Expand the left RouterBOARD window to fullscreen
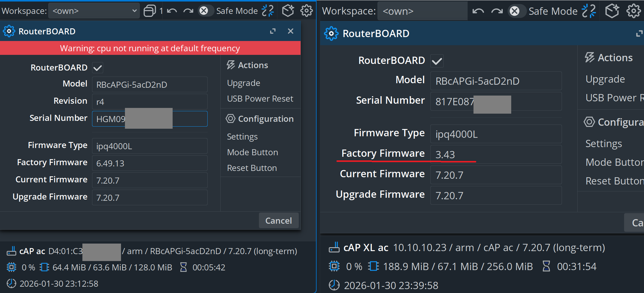The width and height of the screenshot is (644, 293). point(273,31)
